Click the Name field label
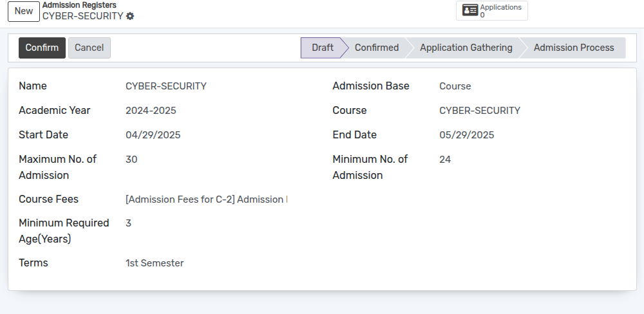This screenshot has height=314, width=644. [x=33, y=86]
